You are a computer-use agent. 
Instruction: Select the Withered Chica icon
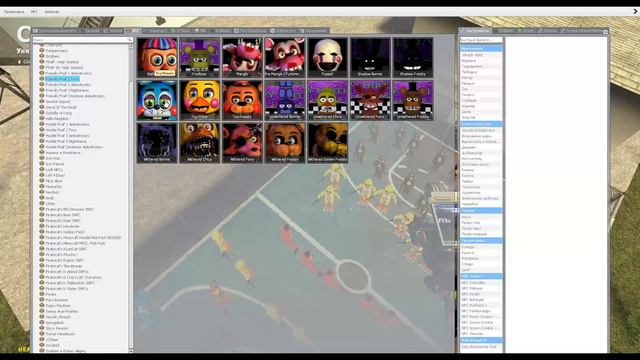tap(200, 143)
